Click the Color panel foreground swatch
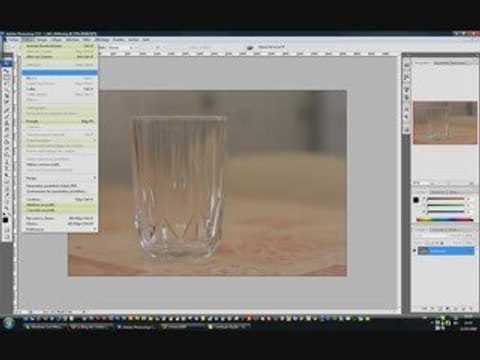 pyautogui.click(x=416, y=200)
